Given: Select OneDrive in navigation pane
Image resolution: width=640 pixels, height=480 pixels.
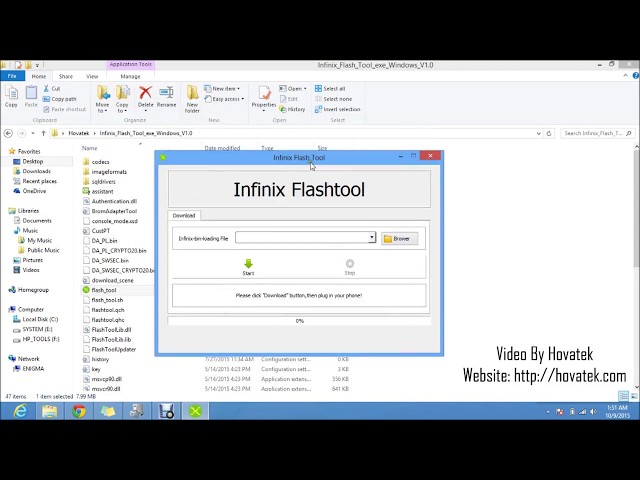Looking at the screenshot, I should (34, 191).
